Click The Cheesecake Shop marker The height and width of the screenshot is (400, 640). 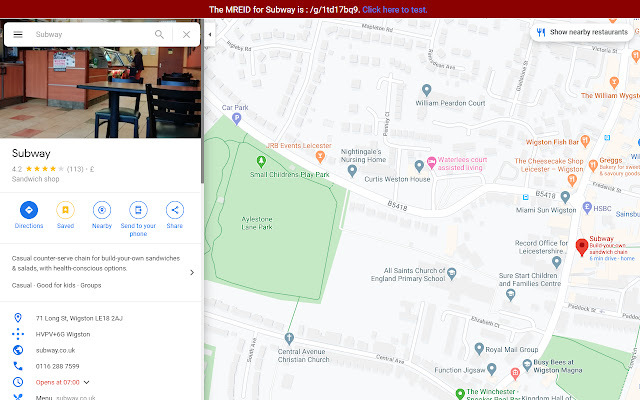[572, 179]
